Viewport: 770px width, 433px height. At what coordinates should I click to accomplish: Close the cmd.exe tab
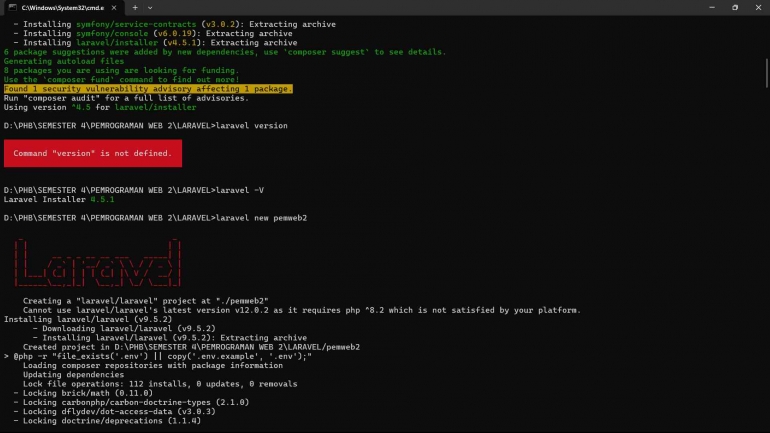(x=114, y=8)
